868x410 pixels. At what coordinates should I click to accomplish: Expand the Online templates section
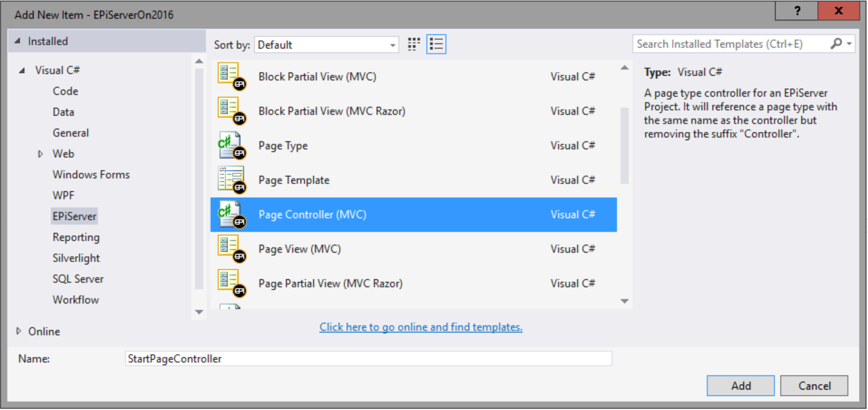click(19, 331)
